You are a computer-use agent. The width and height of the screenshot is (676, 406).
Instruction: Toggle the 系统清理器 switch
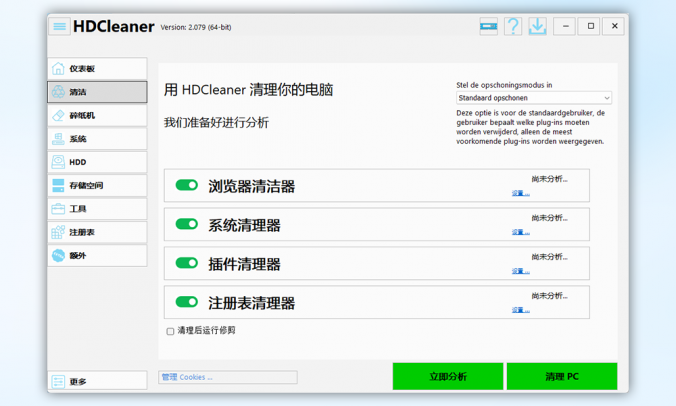tap(187, 224)
